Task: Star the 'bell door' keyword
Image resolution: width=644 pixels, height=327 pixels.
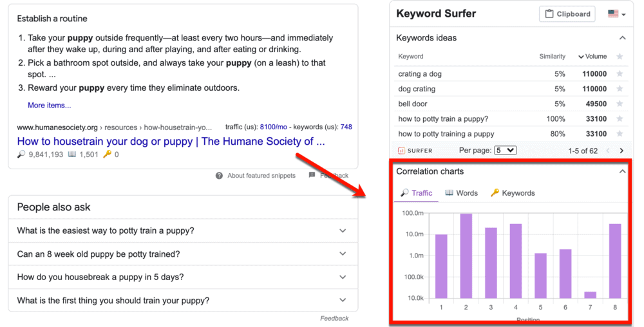Action: (x=620, y=104)
